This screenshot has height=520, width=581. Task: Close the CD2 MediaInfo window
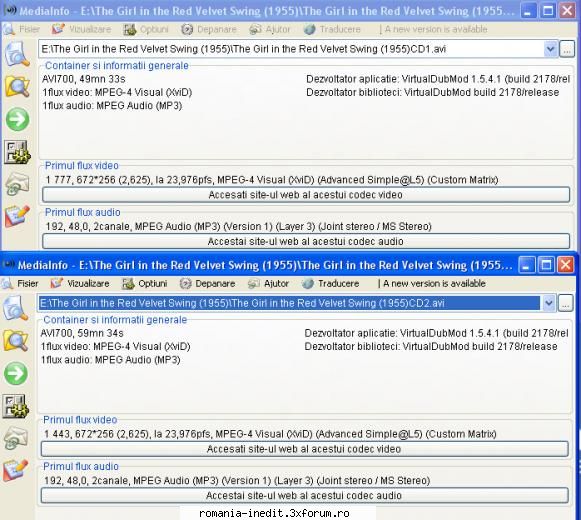pos(566,265)
